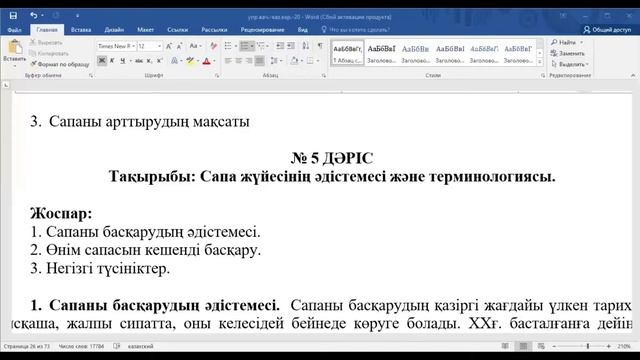Viewport: 640px width, 360px height.
Task: Switch to the Вставка tab
Action: [x=81, y=30]
